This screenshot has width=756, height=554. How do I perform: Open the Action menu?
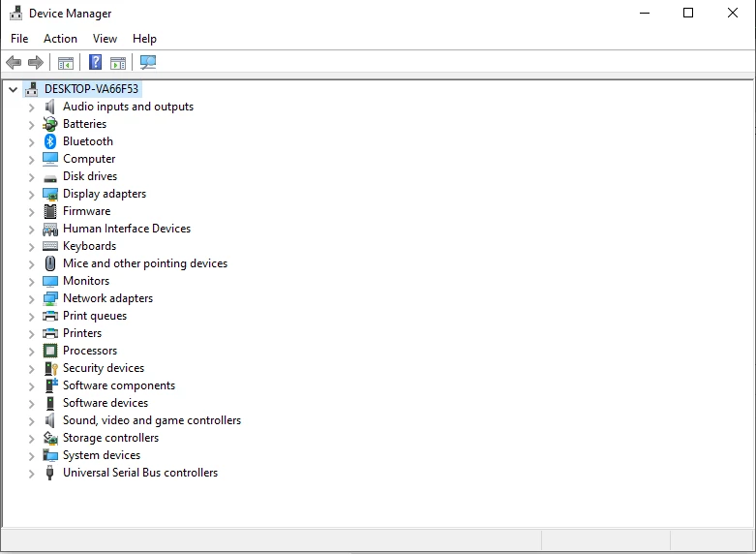point(60,39)
